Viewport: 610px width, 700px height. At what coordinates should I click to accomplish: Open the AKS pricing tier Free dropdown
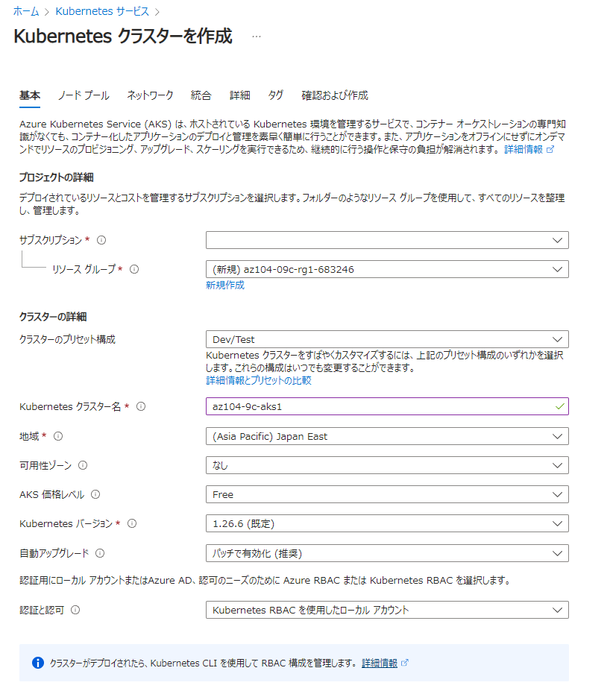(x=387, y=494)
